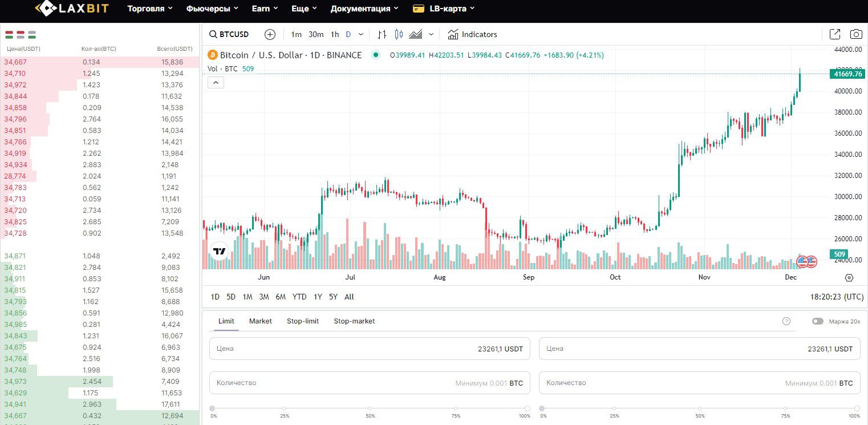Image resolution: width=868 pixels, height=425 pixels.
Task: Click the TradingView logo on chart
Action: 219,251
